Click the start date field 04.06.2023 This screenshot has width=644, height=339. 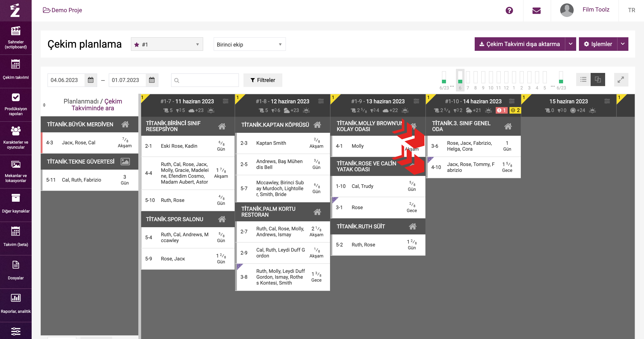point(66,80)
